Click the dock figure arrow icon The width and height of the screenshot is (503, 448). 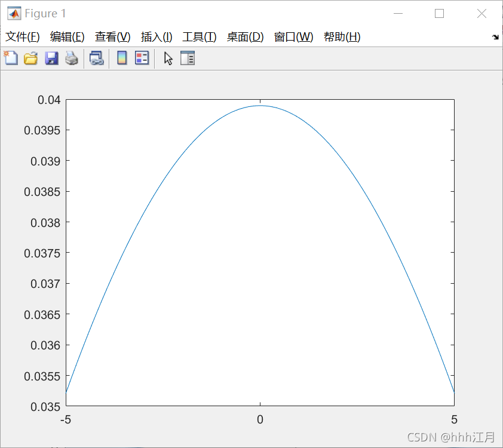tap(495, 37)
